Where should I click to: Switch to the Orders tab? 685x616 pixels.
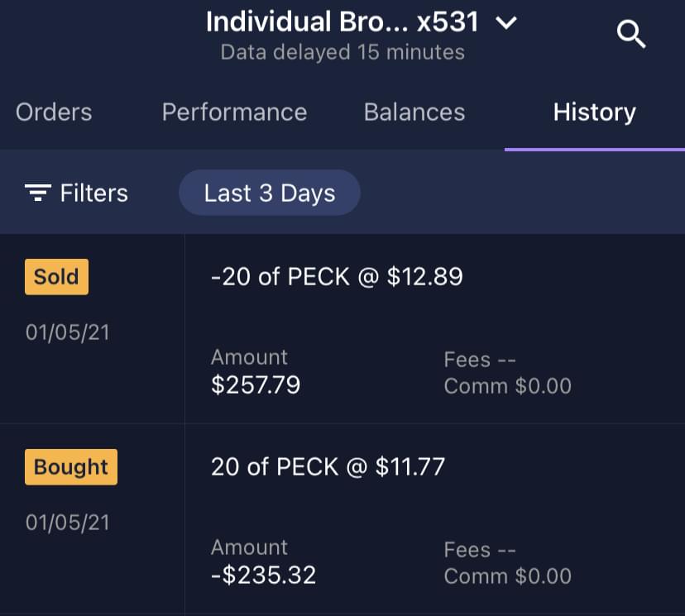click(54, 112)
